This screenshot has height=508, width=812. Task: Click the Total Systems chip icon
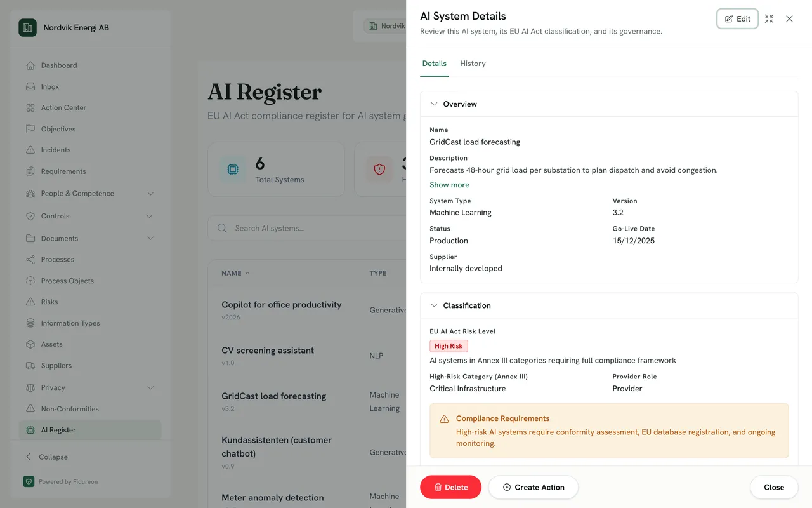click(233, 170)
